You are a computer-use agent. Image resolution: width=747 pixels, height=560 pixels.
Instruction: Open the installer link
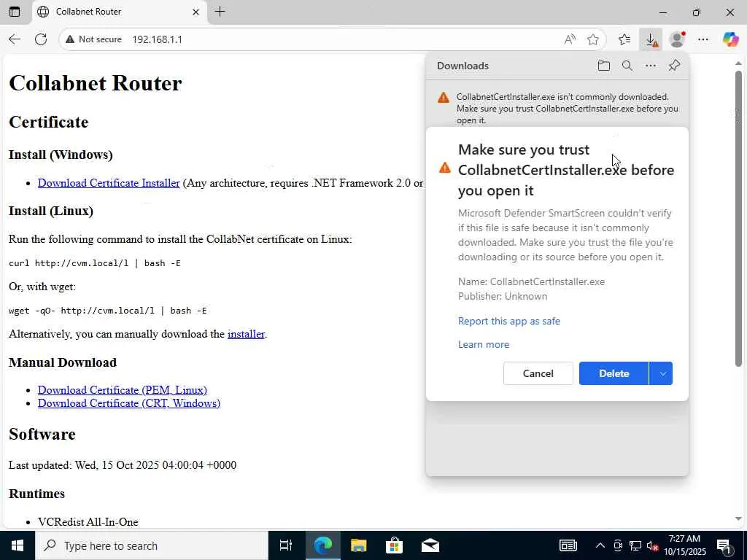246,334
